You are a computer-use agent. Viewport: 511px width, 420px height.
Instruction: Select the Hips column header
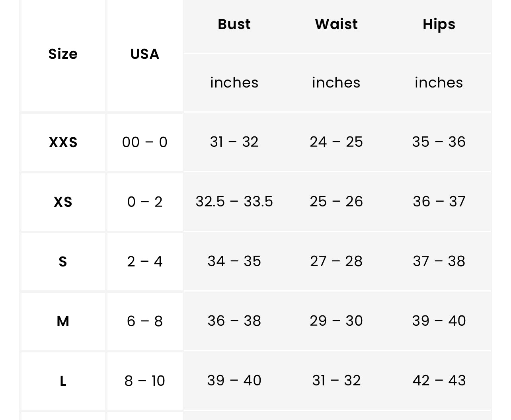tap(439, 24)
